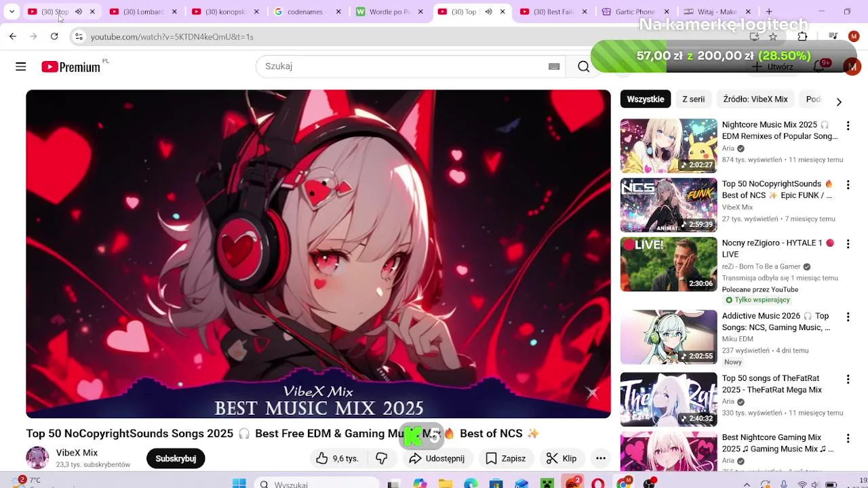Switch to the Gartic Phone tab
This screenshot has width=868, height=488.
[636, 12]
